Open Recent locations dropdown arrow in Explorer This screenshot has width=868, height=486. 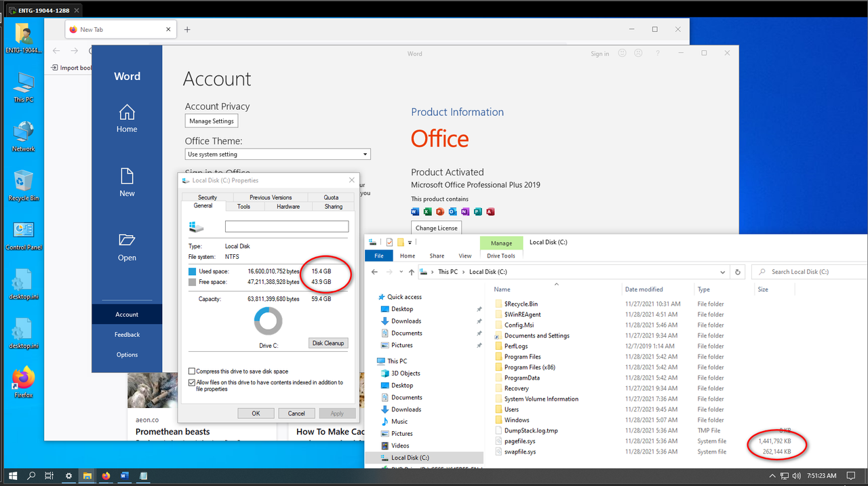(x=400, y=272)
